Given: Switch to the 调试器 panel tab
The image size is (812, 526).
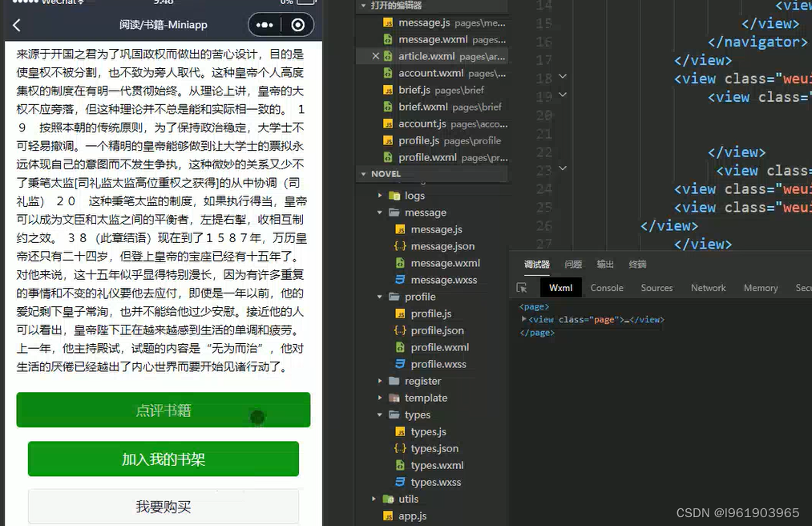Looking at the screenshot, I should [536, 265].
